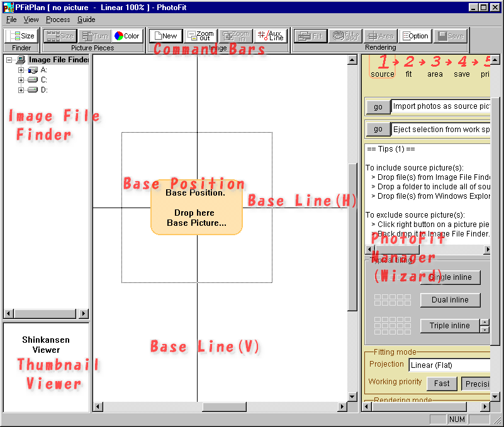Select wizard step 4 save

click(462, 67)
